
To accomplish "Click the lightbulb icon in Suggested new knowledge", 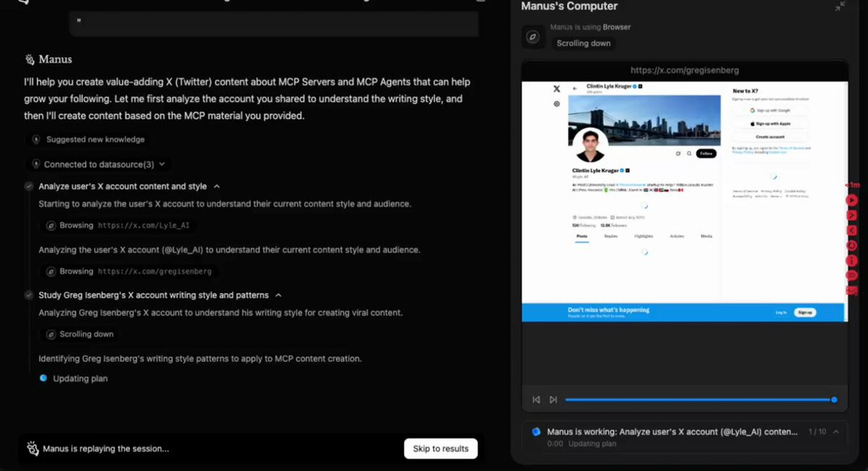I will pos(36,140).
